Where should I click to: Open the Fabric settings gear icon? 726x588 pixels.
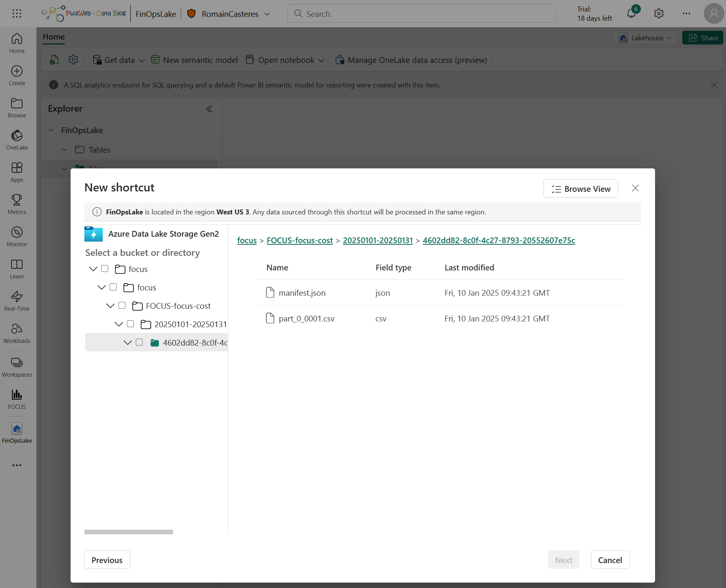click(x=659, y=13)
